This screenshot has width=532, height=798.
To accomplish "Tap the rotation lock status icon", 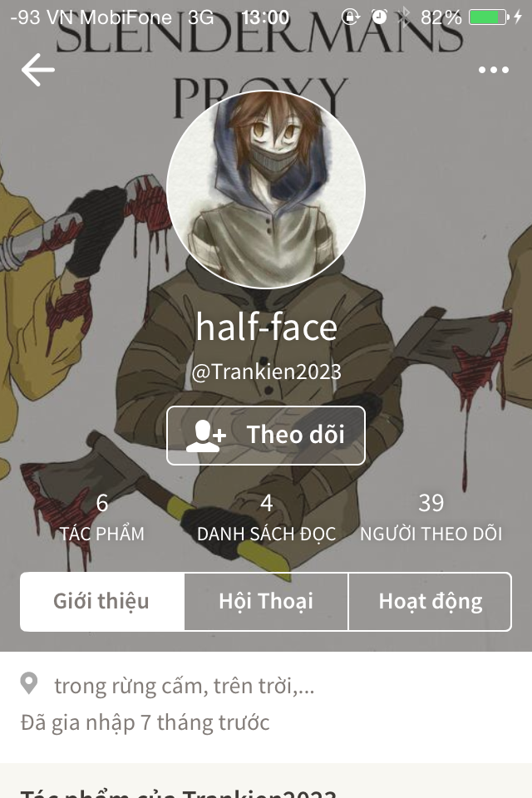I will tap(350, 17).
